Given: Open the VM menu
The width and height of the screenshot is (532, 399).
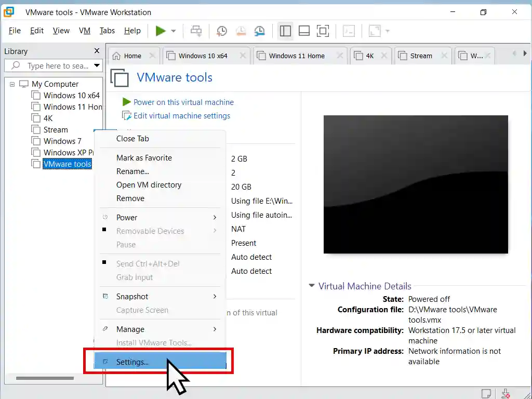Looking at the screenshot, I should 85,31.
